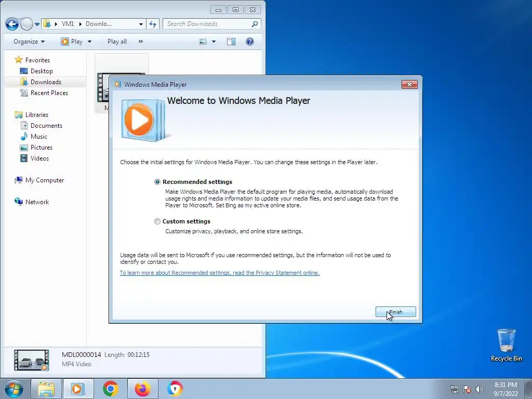Click the MDL0000014 file name in details
This screenshot has width=532, height=399.
82,354
